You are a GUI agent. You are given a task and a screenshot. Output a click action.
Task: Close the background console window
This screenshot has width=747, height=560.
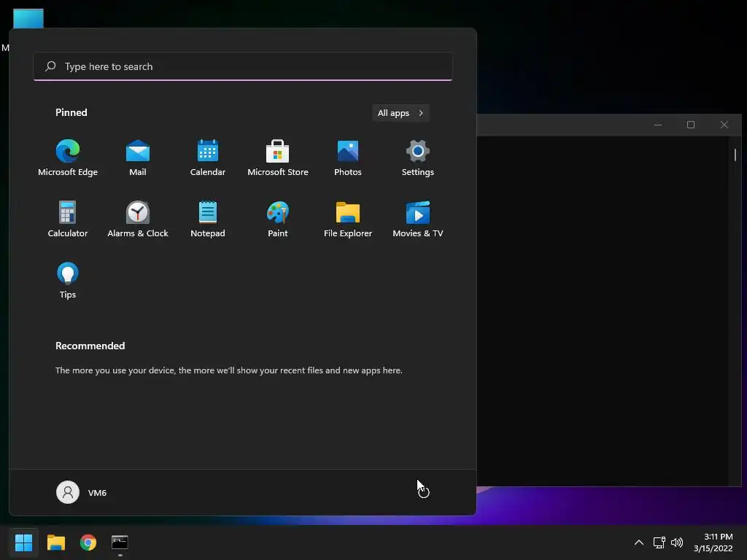[724, 125]
